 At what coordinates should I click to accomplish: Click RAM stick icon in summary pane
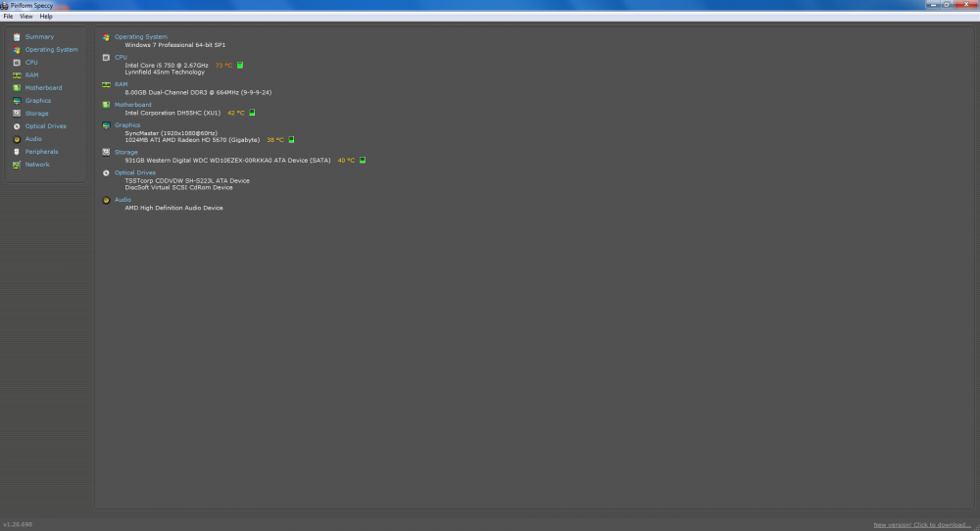106,84
